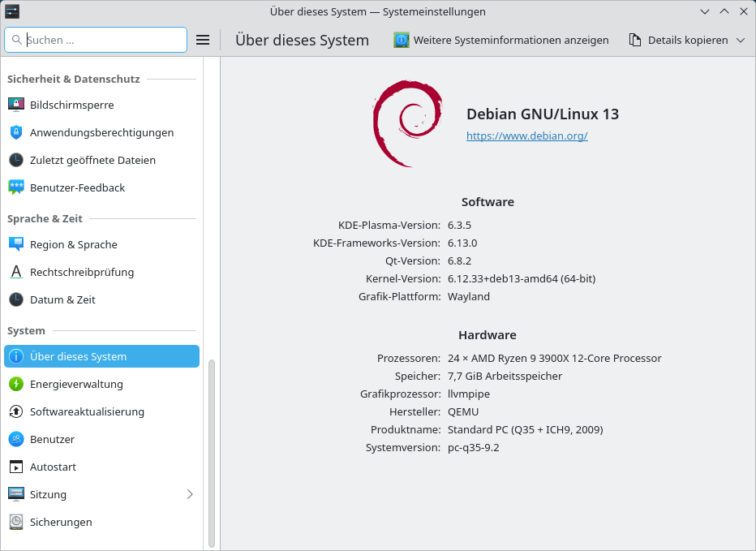Open the debian.org website link
Screen dimensions: 756x551
tap(526, 136)
